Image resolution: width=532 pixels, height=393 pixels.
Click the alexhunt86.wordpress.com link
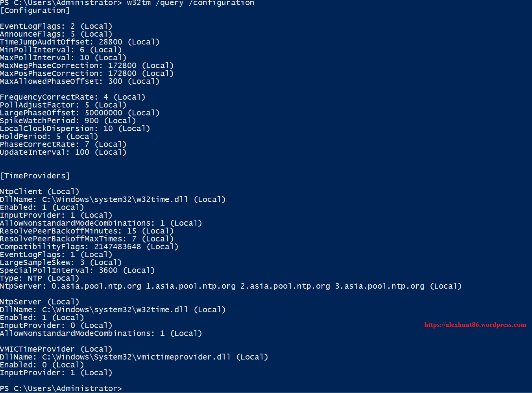click(475, 325)
